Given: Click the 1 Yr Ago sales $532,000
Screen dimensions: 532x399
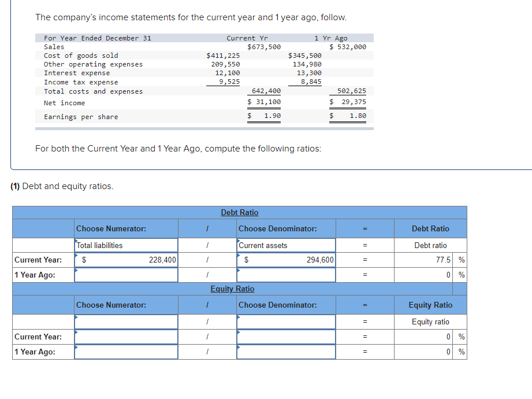Looking at the screenshot, I should [348, 47].
